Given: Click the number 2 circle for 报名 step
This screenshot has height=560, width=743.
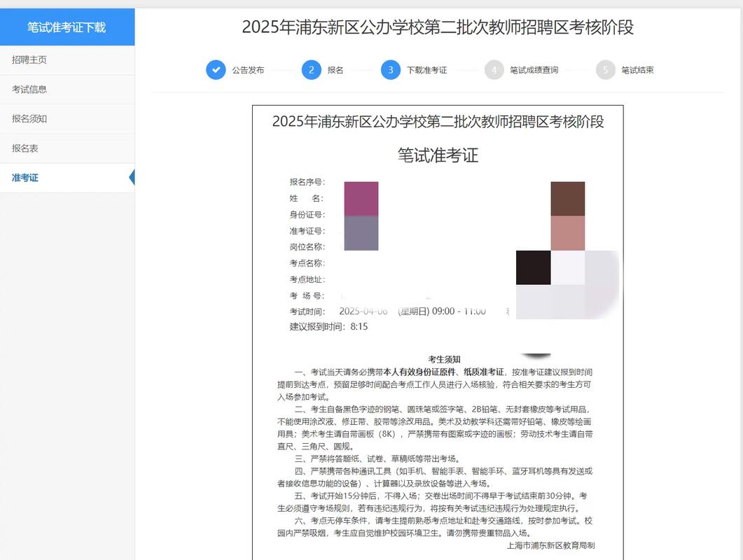Looking at the screenshot, I should tap(312, 70).
